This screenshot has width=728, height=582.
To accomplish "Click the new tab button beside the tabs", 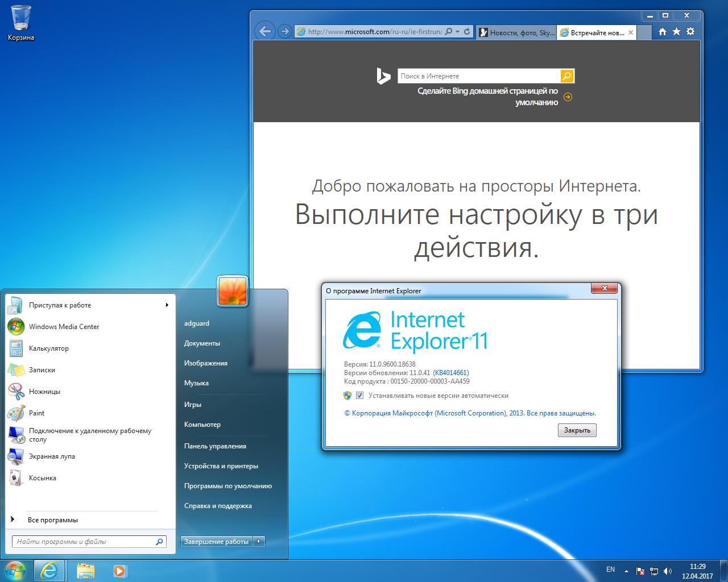I will pos(644,32).
